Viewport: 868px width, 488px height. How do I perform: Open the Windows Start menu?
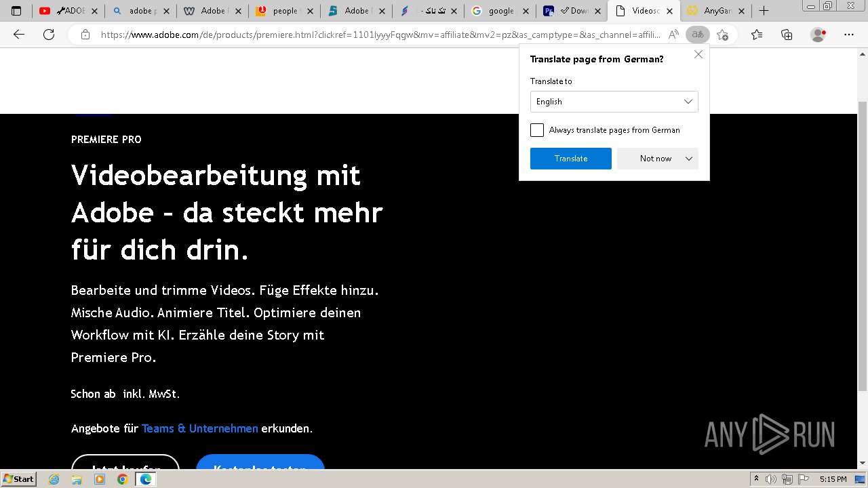[19, 479]
